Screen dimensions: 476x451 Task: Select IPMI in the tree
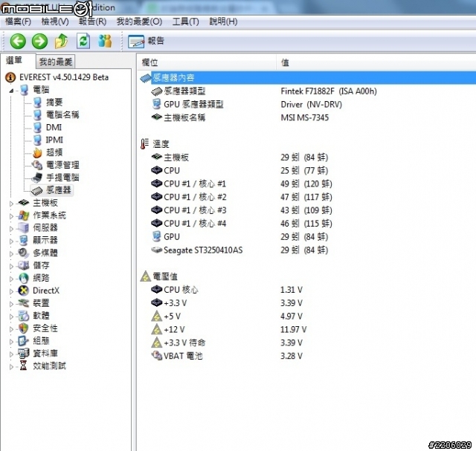click(54, 140)
